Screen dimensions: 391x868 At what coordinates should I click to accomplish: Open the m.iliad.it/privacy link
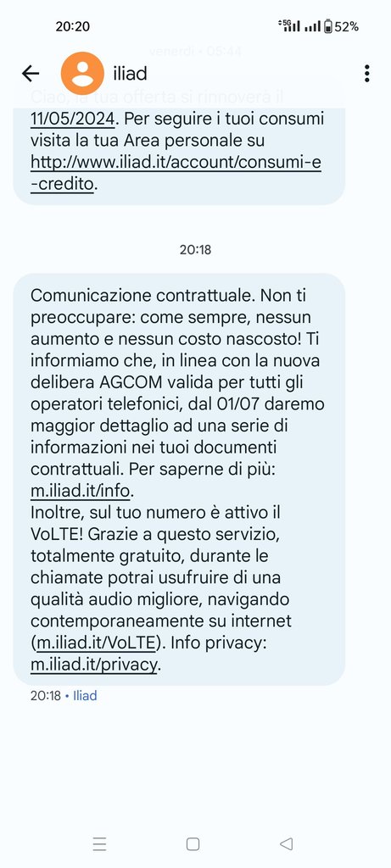[x=94, y=665]
